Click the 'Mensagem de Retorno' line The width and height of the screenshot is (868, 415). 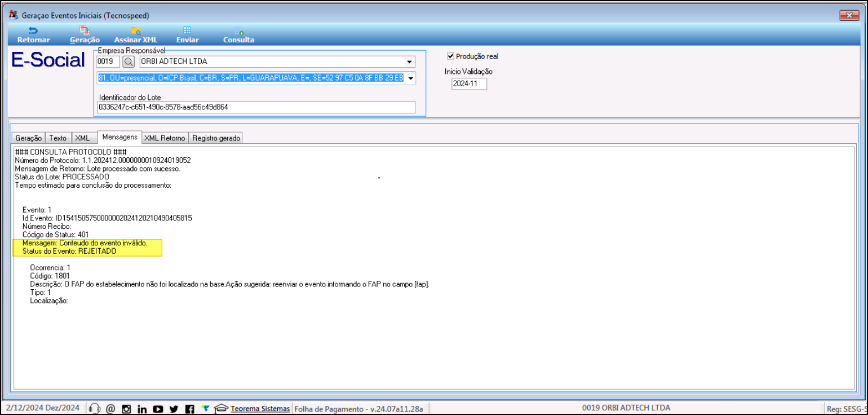(98, 169)
